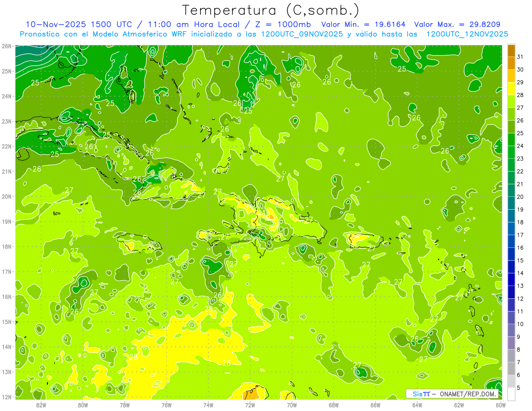Click the teal color bar segment between 19 and 20
This screenshot has width=532, height=411.
click(511, 204)
